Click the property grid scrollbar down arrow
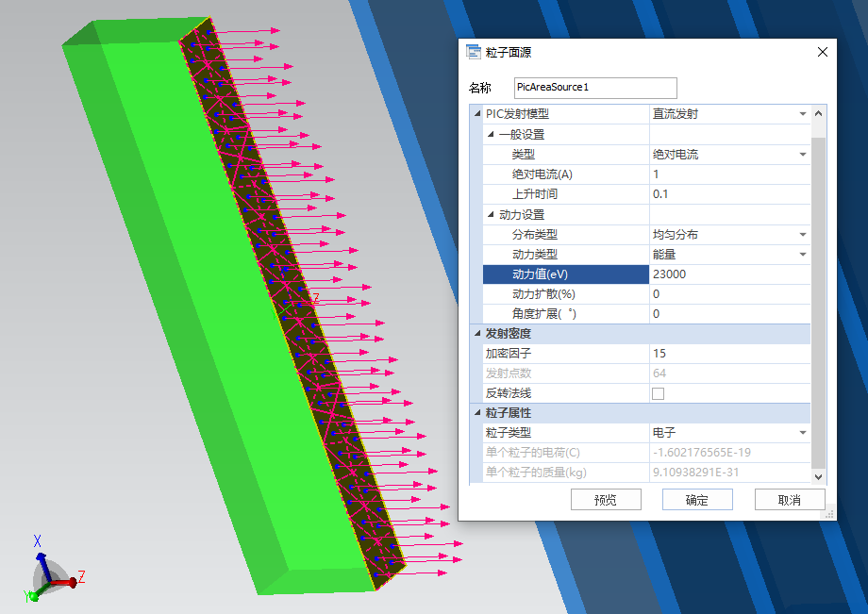This screenshot has width=868, height=614. (x=818, y=477)
